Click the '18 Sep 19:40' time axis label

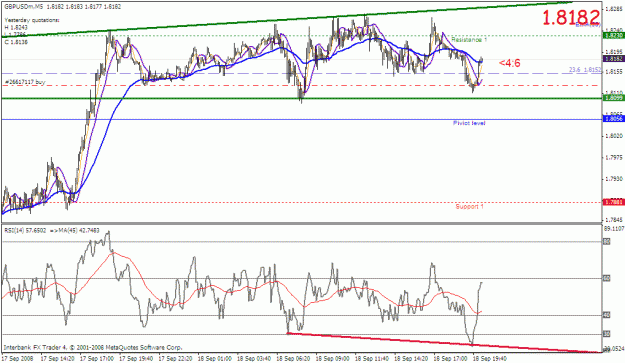pyautogui.click(x=489, y=359)
